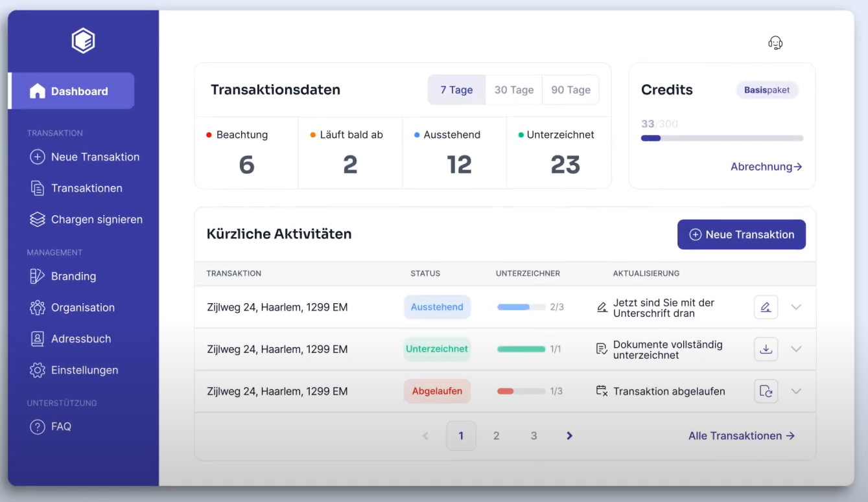This screenshot has width=868, height=502.
Task: Download documents in the Unterzeichnet row
Action: 766,349
